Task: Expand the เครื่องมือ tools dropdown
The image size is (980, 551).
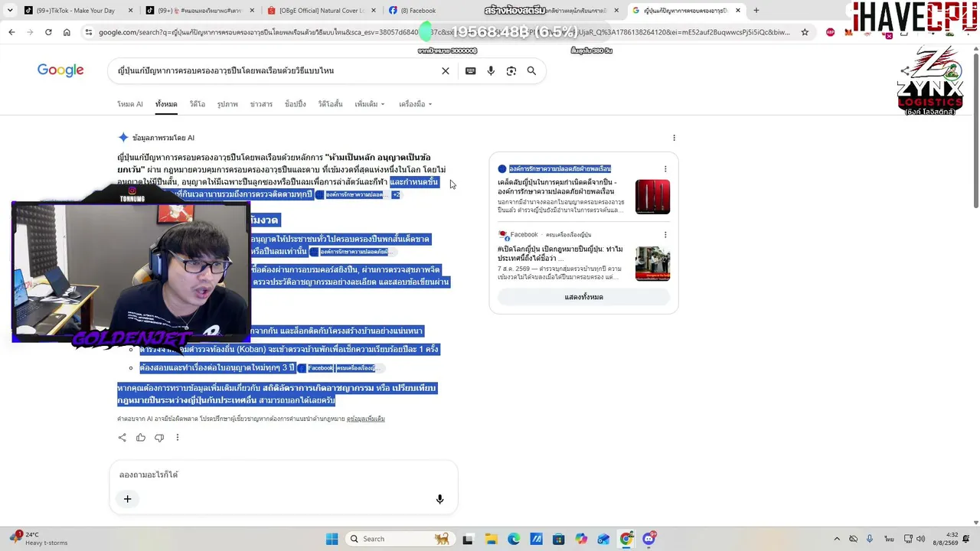Action: pyautogui.click(x=416, y=104)
